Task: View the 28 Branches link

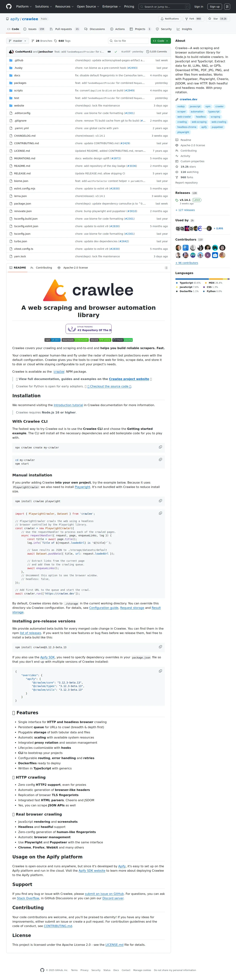Action: (x=42, y=41)
